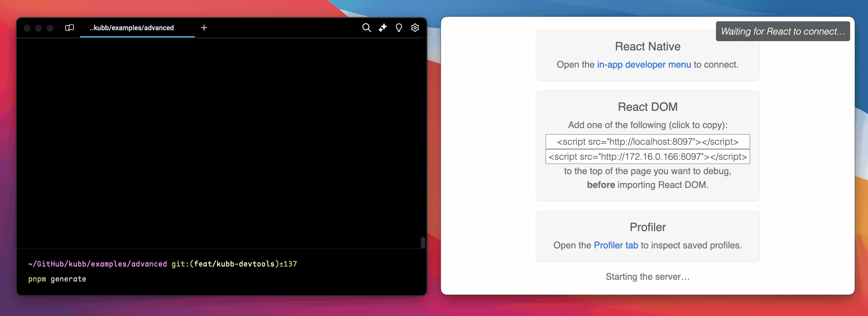Click the lightbulb tips icon
Screen dimensions: 868x316
pos(399,28)
